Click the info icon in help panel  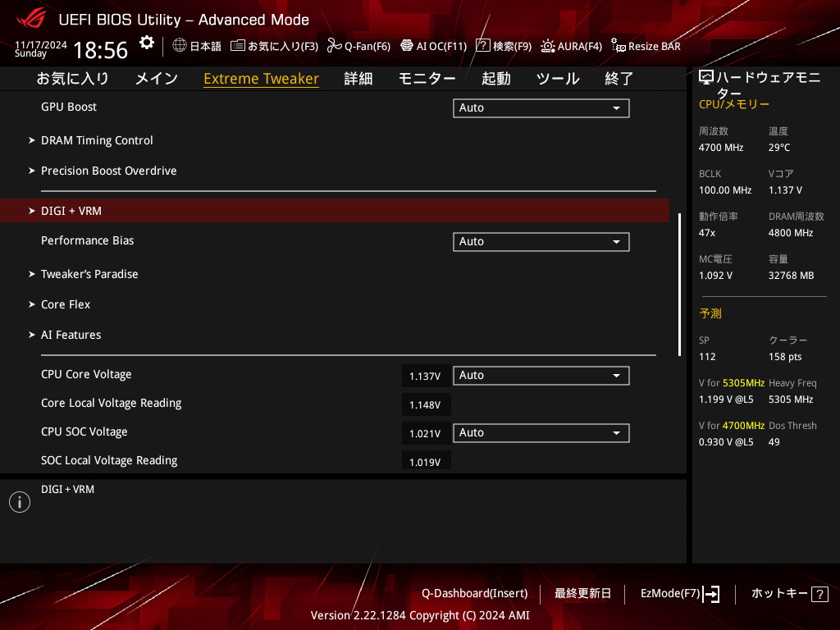(20, 502)
